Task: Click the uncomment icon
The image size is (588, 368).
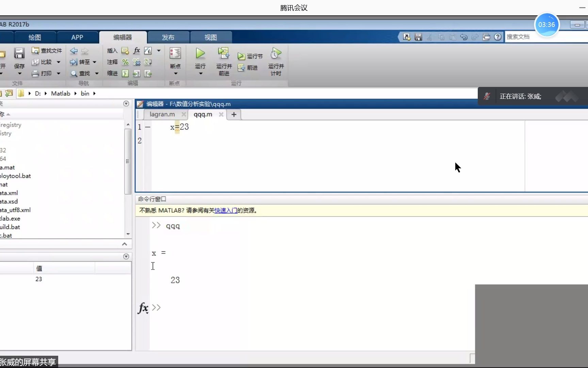Action: point(136,62)
